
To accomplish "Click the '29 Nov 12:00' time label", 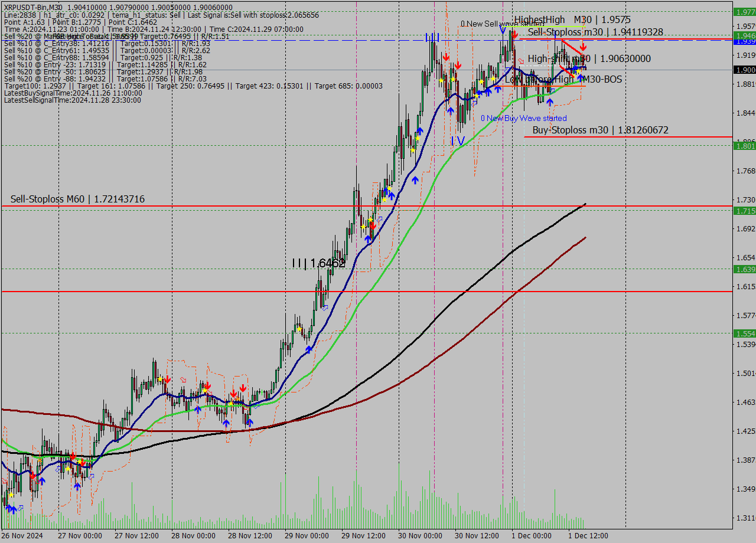I will point(363,536).
